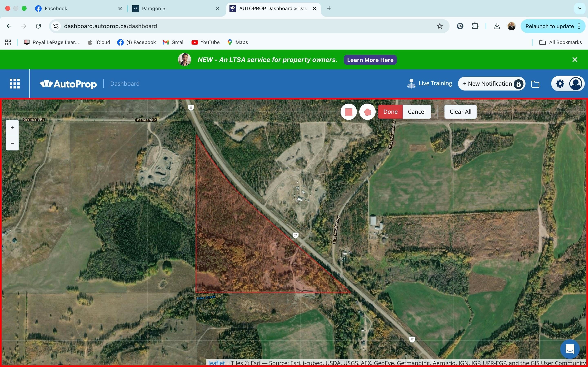
Task: Open the AutoProp apps grid menu
Action: pyautogui.click(x=14, y=84)
